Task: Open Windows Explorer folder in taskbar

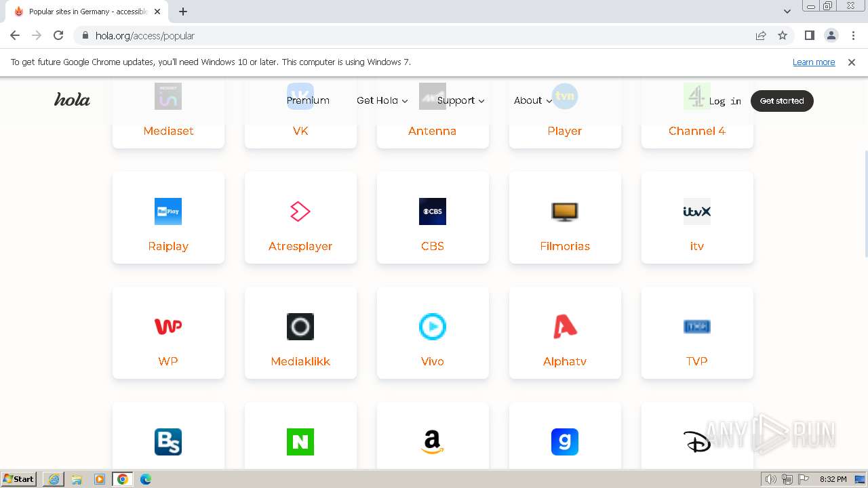Action: tap(77, 479)
